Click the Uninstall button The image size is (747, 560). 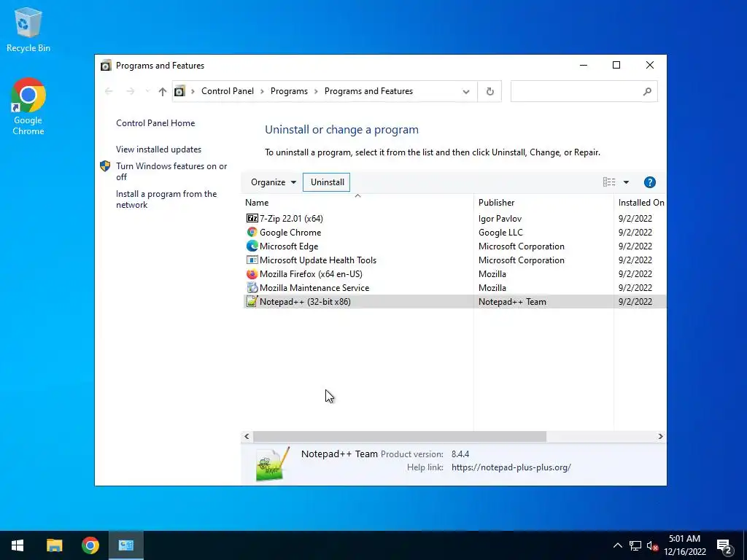tap(328, 182)
